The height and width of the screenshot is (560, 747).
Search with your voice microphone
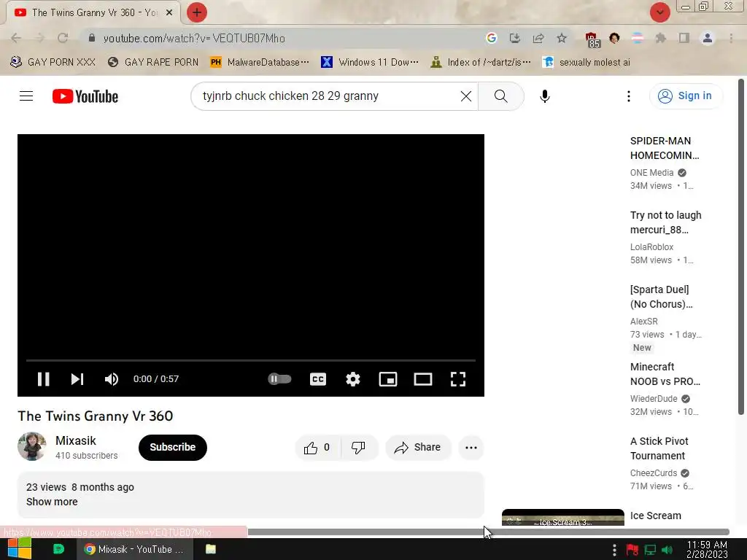click(x=544, y=96)
